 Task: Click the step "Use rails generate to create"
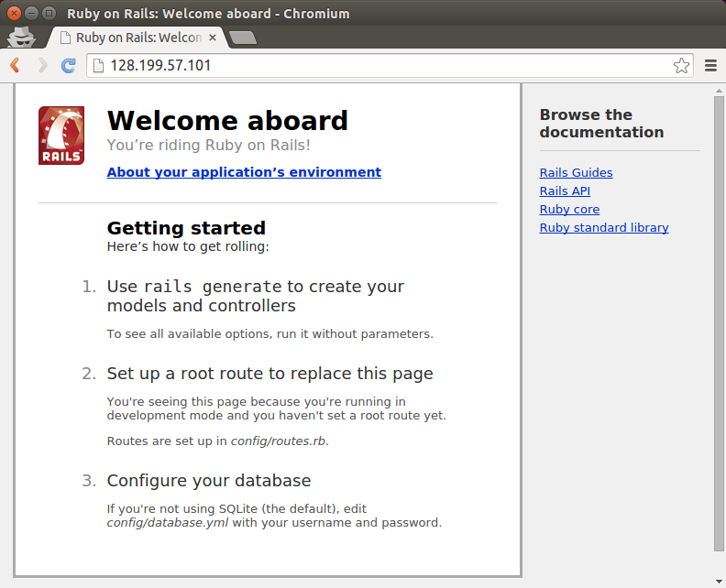coord(256,296)
